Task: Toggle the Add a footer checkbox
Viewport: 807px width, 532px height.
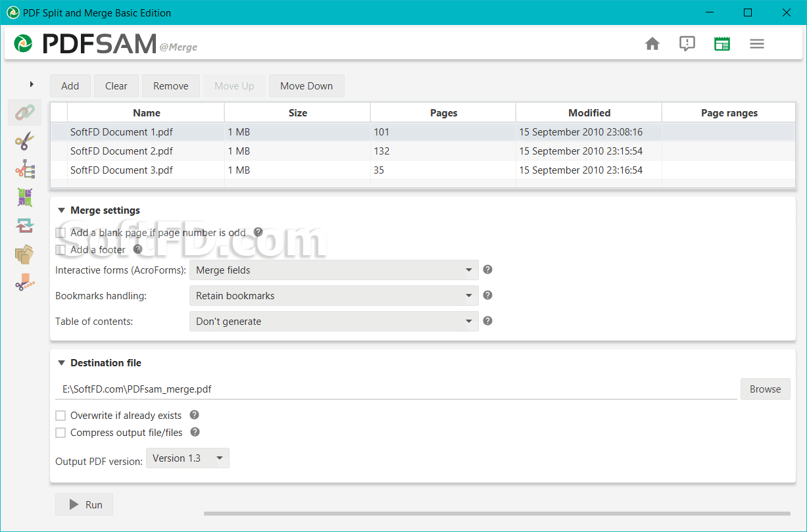Action: coord(61,250)
